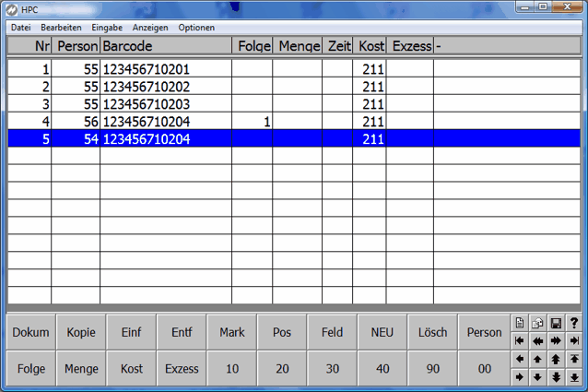Viewport: 588px width, 392px height.
Task: Open the Bearbeiten menu
Action: click(61, 28)
